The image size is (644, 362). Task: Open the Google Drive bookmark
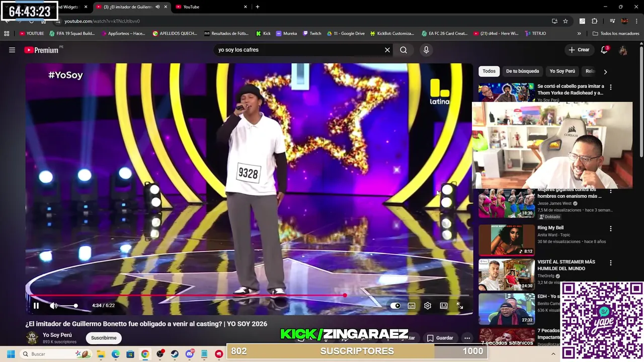346,34
